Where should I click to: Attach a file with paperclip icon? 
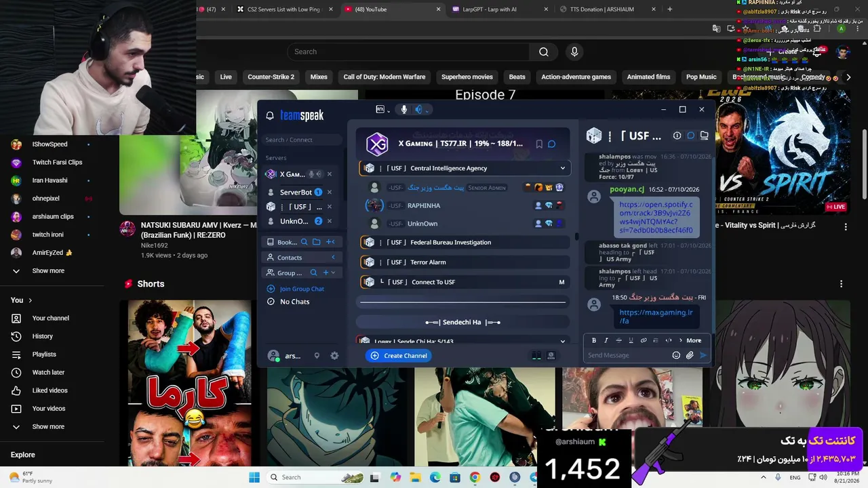coord(690,355)
